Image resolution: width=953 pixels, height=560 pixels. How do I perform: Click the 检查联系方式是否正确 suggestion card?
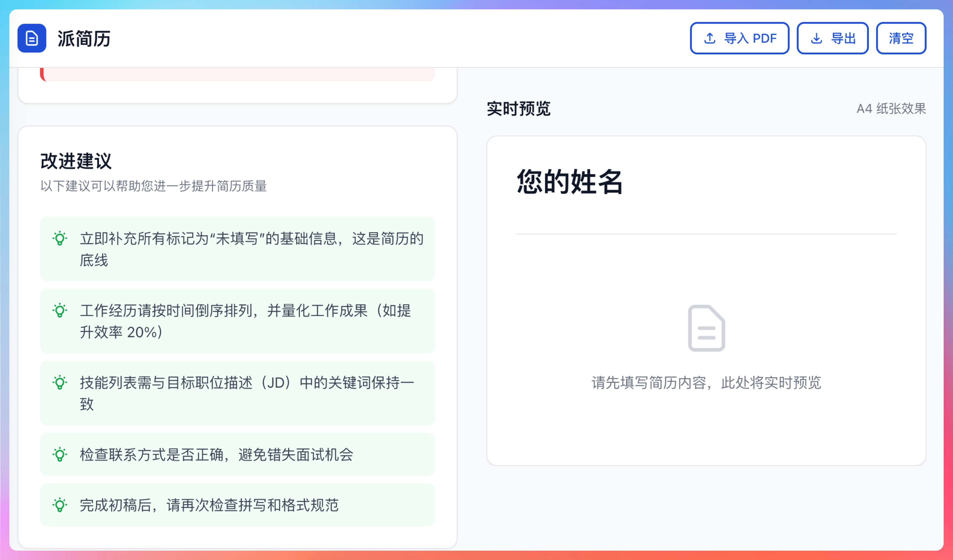[x=238, y=454]
